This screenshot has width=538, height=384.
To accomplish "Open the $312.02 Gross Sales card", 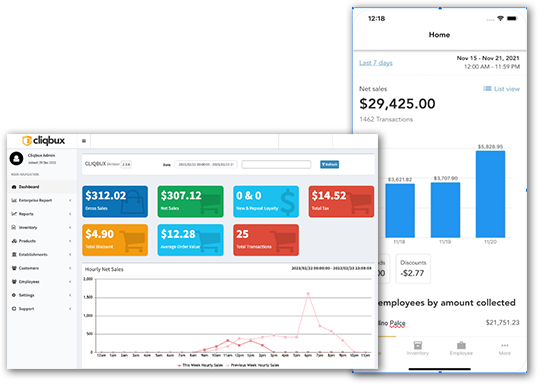I will [115, 202].
